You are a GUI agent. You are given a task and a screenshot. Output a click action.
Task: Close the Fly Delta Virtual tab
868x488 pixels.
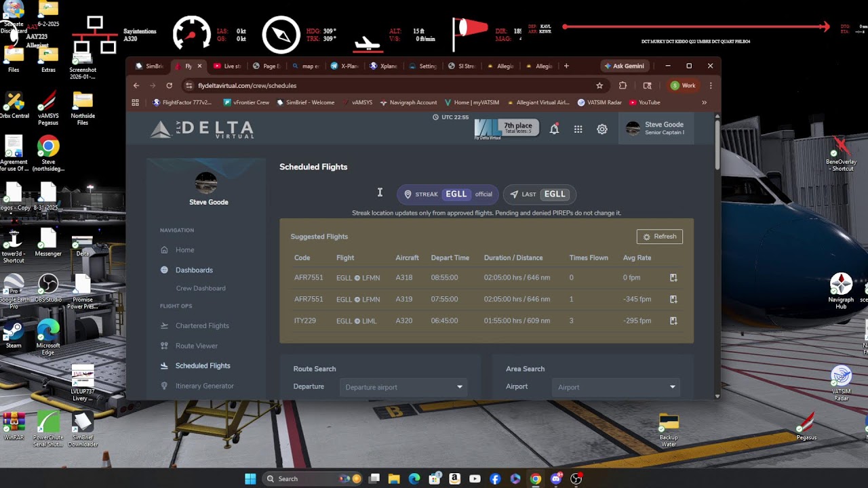(199, 66)
